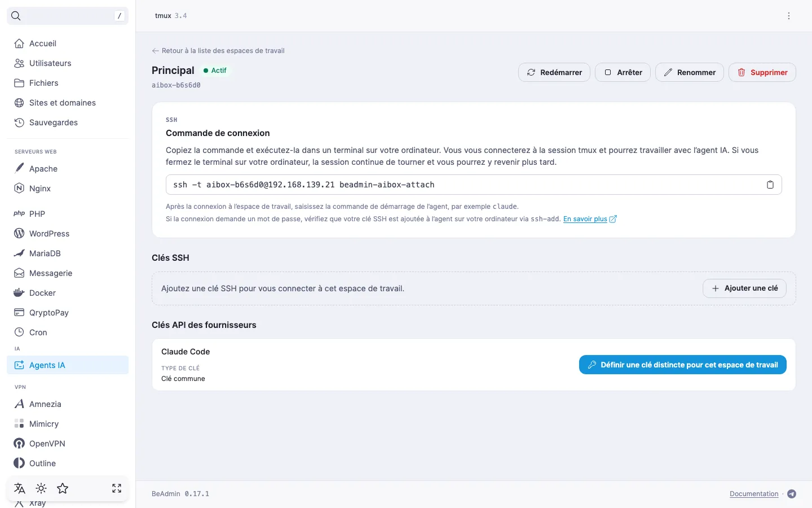This screenshot has height=508, width=812.
Task: Toggle fullscreen expand icon
Action: click(x=117, y=489)
